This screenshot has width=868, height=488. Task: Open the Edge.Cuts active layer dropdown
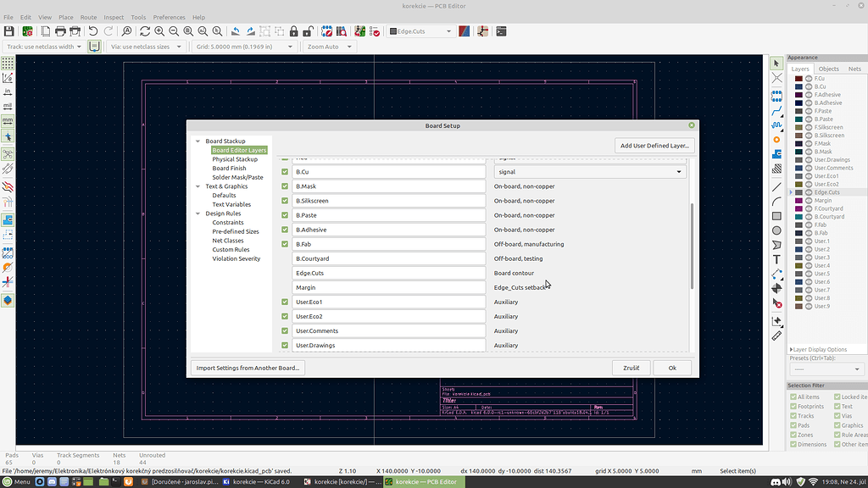pyautogui.click(x=420, y=31)
